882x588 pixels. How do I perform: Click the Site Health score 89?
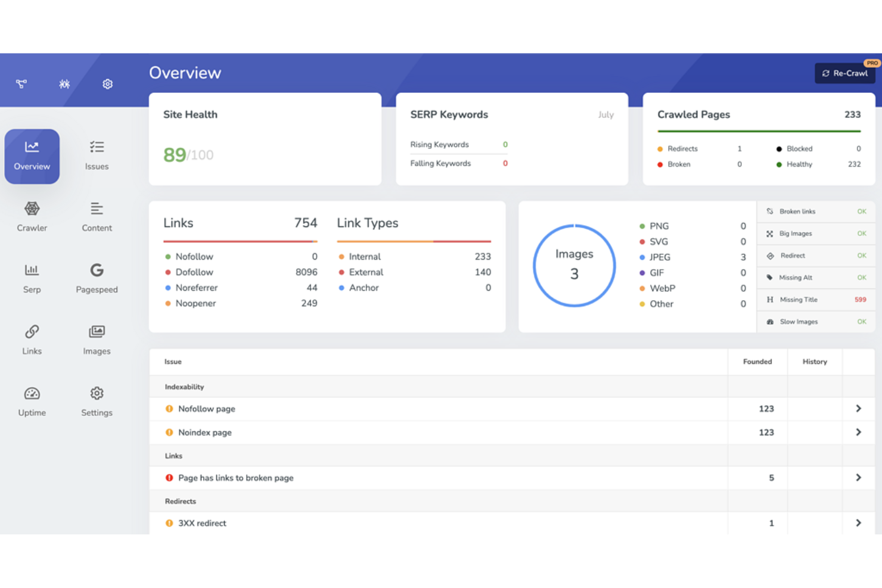pyautogui.click(x=175, y=155)
